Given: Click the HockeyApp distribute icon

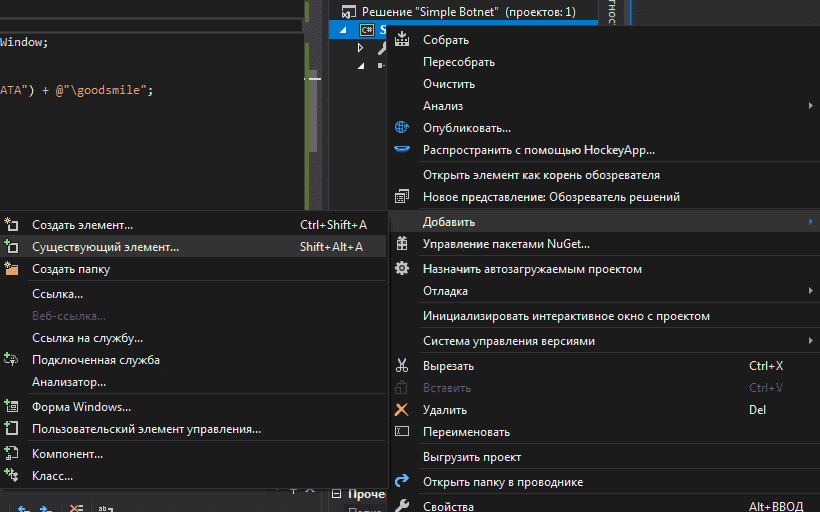Looking at the screenshot, I should tap(402, 150).
